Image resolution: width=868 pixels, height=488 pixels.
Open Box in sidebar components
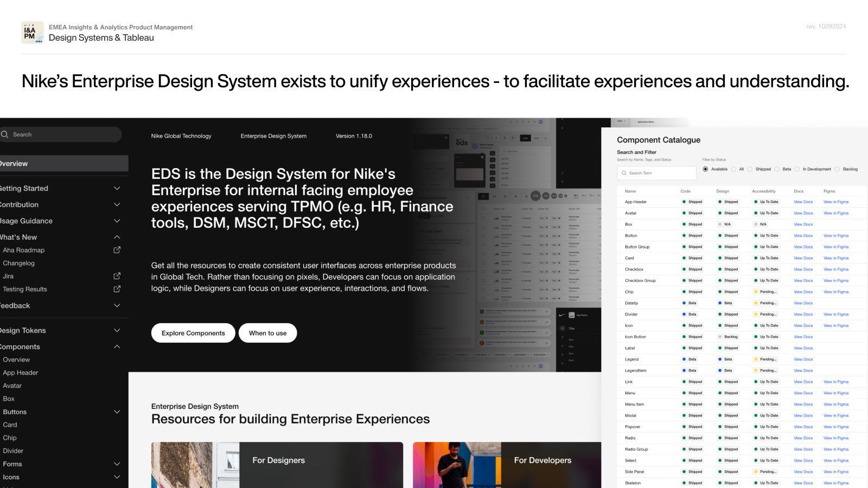(9, 399)
